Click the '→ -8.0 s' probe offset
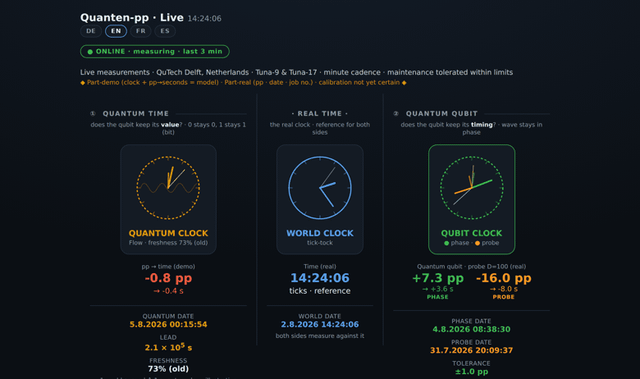The image size is (640, 379). [x=504, y=289]
